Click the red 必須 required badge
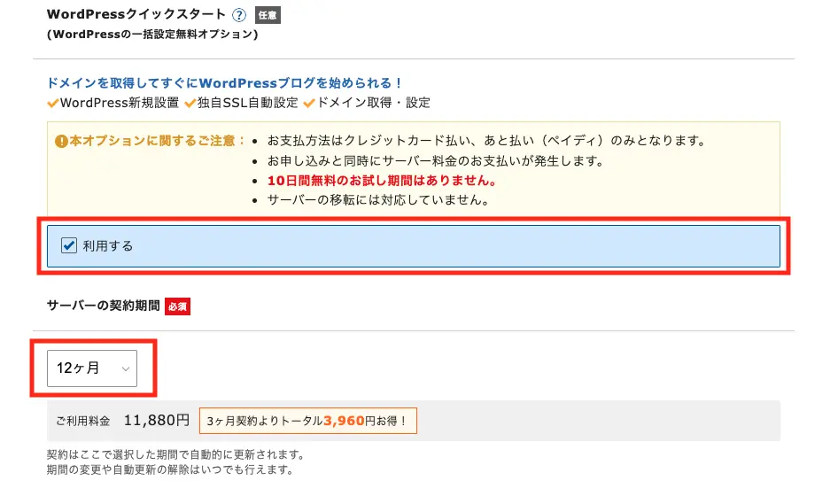 (177, 306)
